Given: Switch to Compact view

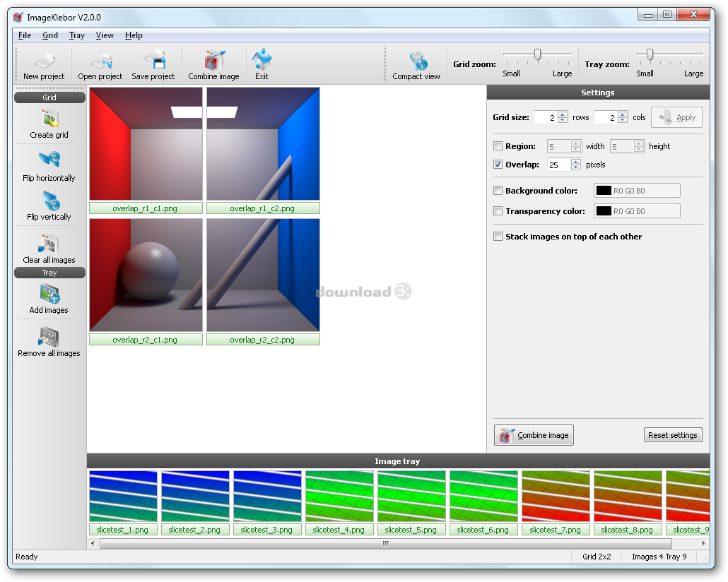Looking at the screenshot, I should [x=416, y=65].
